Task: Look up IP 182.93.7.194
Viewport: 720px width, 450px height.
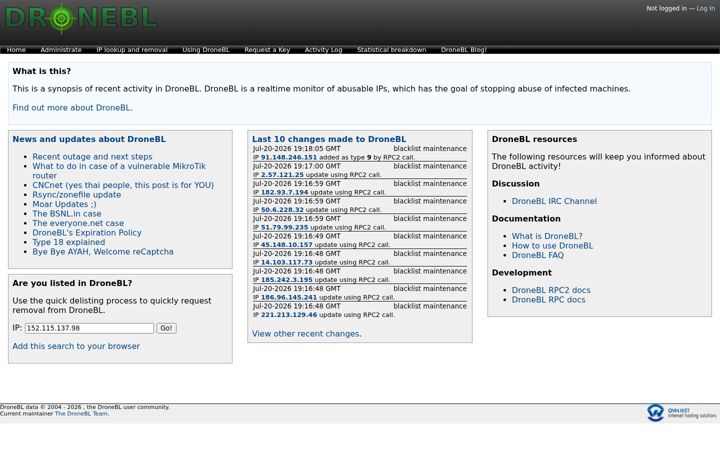Action: [285, 192]
